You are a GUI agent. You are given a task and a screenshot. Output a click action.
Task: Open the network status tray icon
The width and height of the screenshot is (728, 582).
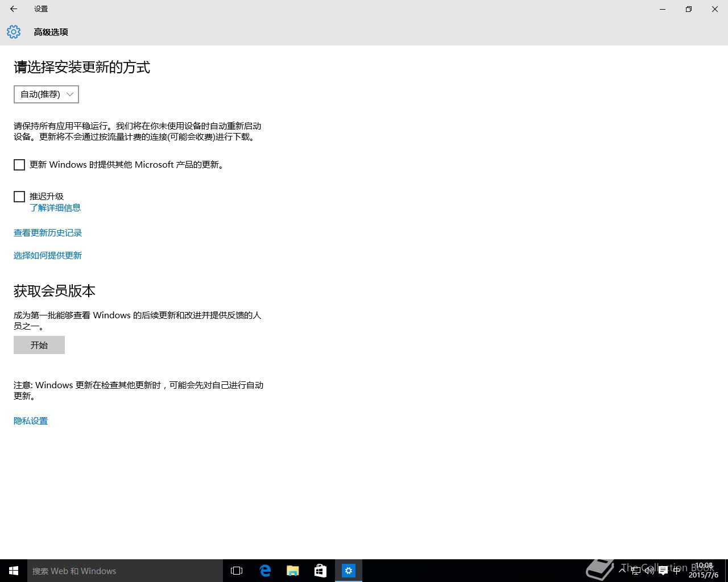636,571
